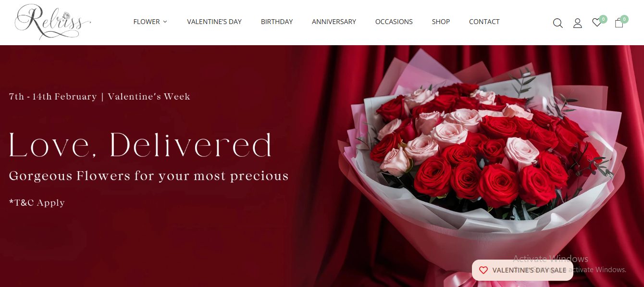644x287 pixels.
Task: Click the *T&C Apply text
Action: (x=37, y=203)
